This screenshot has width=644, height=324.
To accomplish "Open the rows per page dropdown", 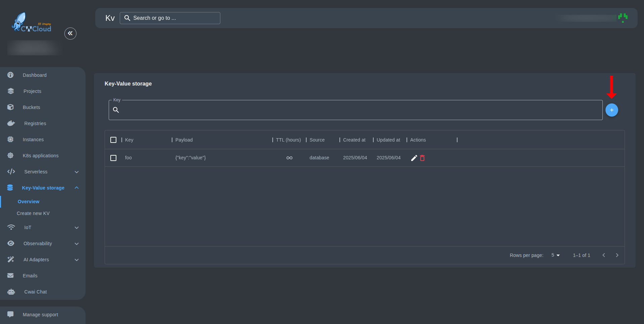I will (x=555, y=255).
